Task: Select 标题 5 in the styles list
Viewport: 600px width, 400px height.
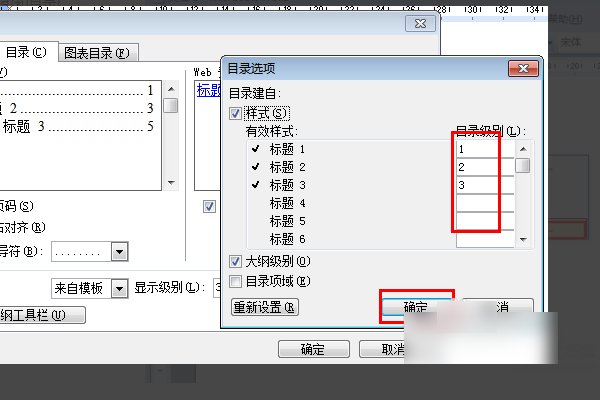Action: (287, 221)
